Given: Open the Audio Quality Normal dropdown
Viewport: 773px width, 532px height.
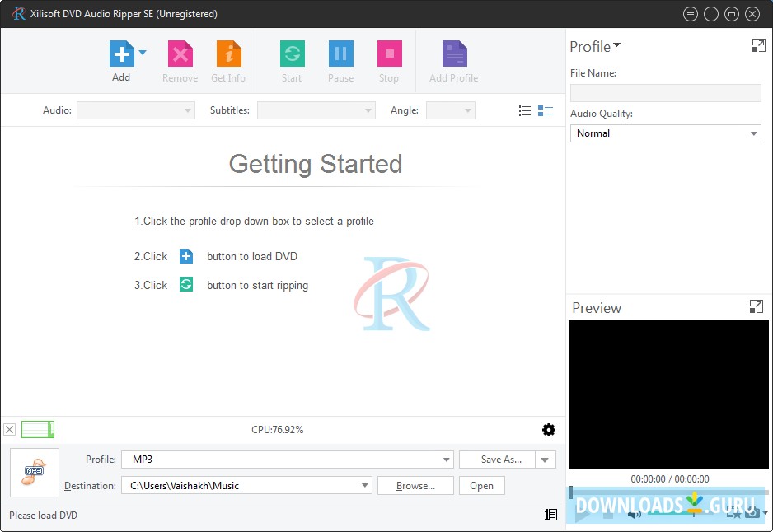Looking at the screenshot, I should (x=666, y=133).
